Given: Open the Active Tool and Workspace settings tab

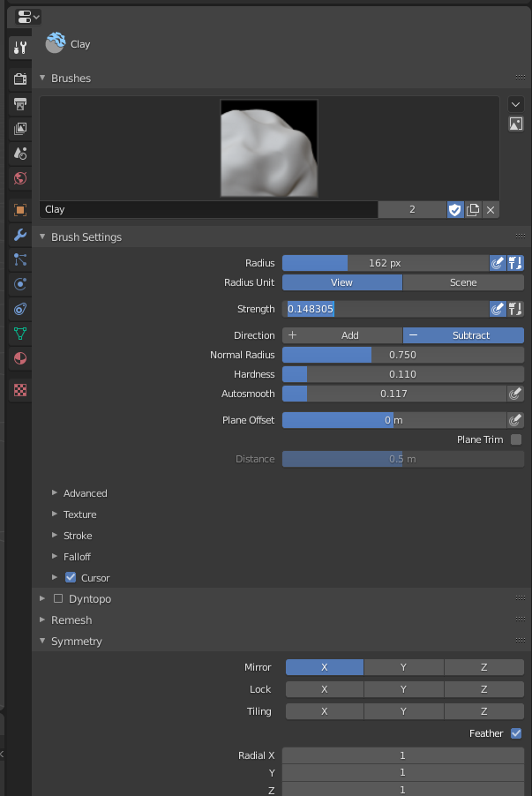Looking at the screenshot, I should 20,48.
